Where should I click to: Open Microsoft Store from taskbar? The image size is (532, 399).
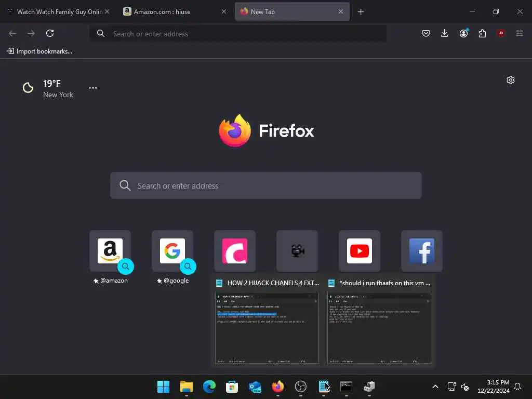(232, 387)
